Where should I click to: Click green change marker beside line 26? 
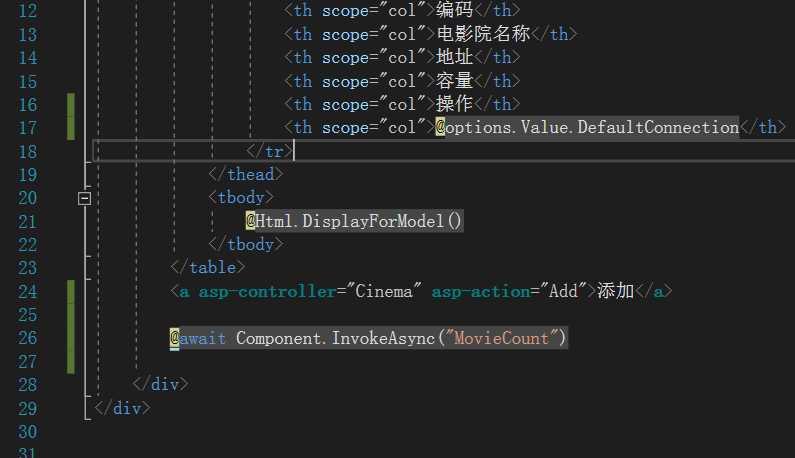click(71, 338)
